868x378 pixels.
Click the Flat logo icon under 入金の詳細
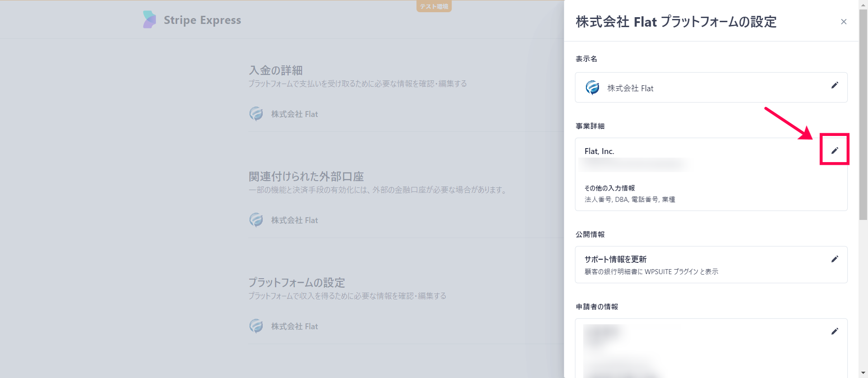click(x=256, y=114)
